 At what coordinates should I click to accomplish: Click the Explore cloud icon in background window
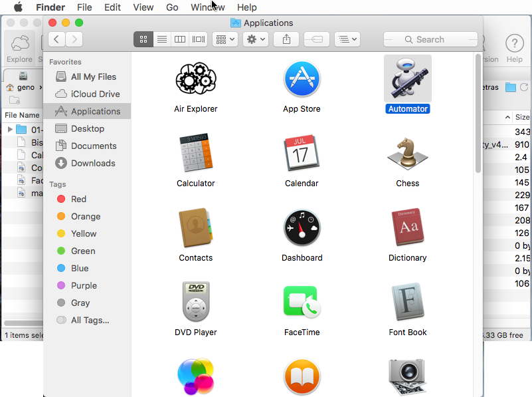(20, 43)
